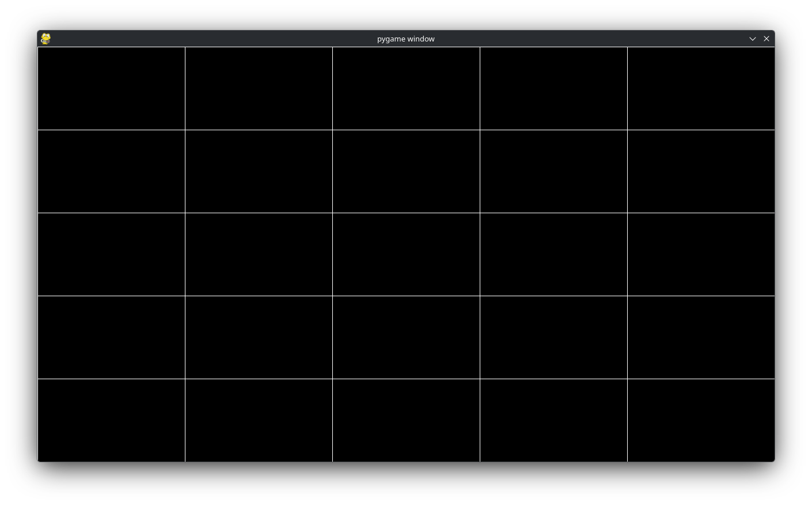Select the top-right cell of the grid
The image size is (812, 506).
tap(701, 88)
